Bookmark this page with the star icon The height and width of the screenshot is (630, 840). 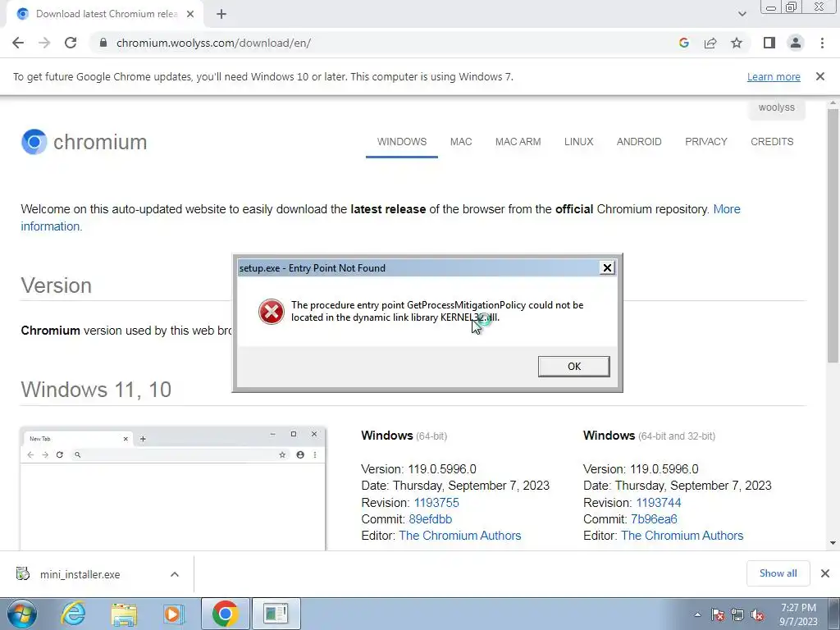point(737,43)
